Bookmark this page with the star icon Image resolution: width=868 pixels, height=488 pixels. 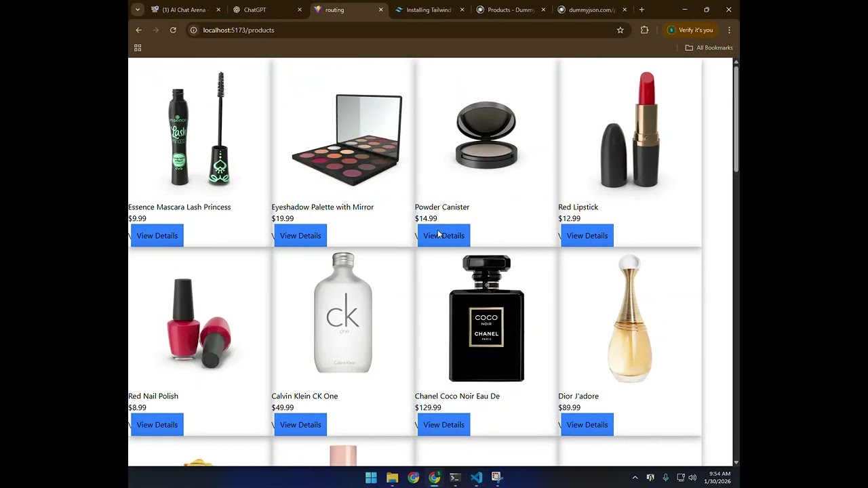point(620,30)
